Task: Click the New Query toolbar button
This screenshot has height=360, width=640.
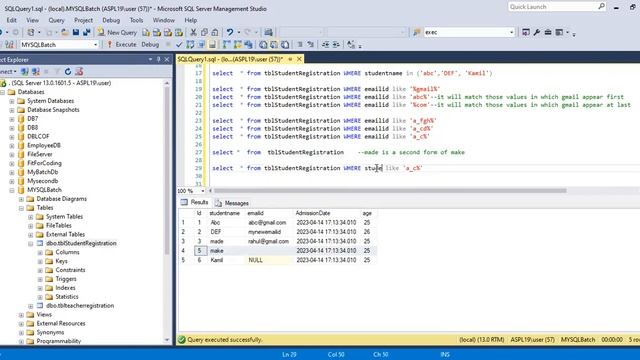Action: click(117, 32)
